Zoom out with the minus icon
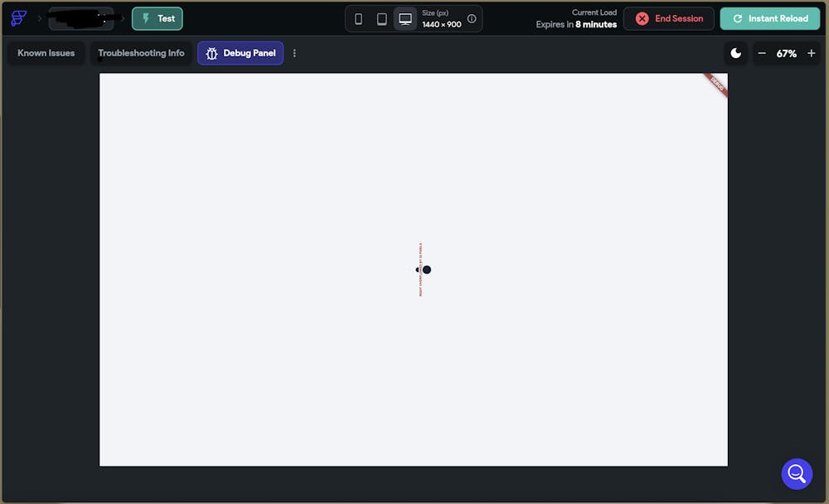The image size is (829, 504). coord(762,53)
